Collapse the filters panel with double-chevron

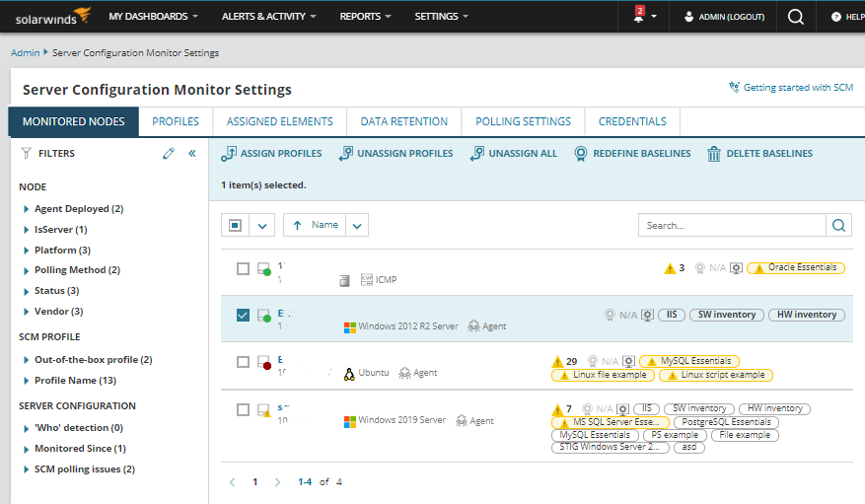pos(192,154)
